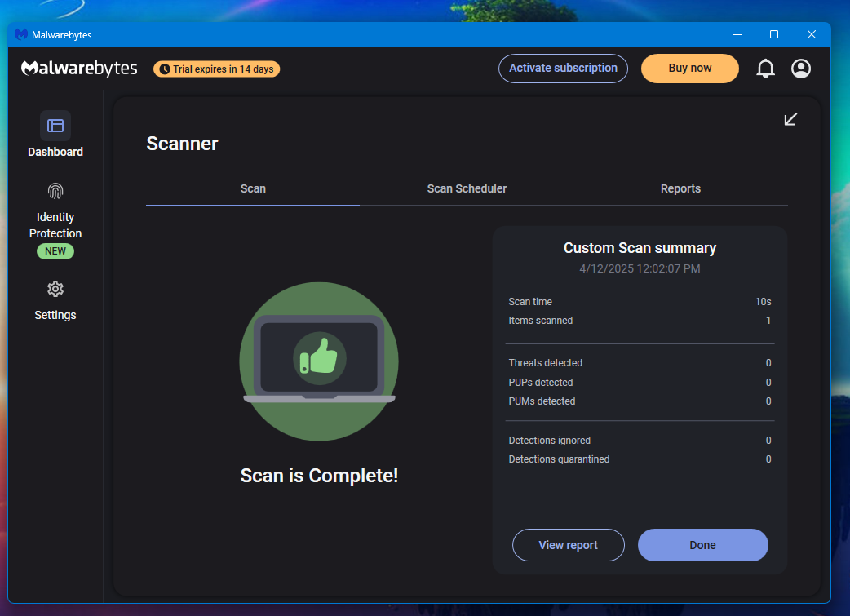The image size is (850, 616).
Task: Select the Dashboard label in sidebar
Action: click(55, 152)
